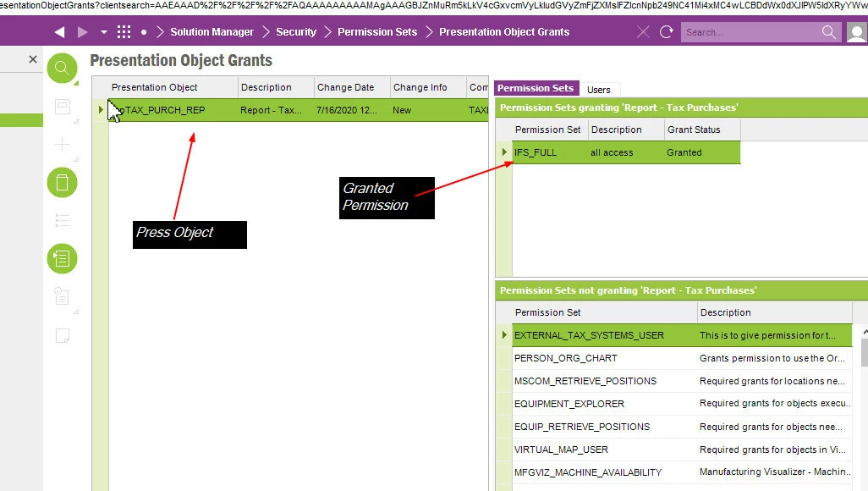868x491 pixels.
Task: Open the navigation history dropdown arrow
Action: click(x=103, y=32)
